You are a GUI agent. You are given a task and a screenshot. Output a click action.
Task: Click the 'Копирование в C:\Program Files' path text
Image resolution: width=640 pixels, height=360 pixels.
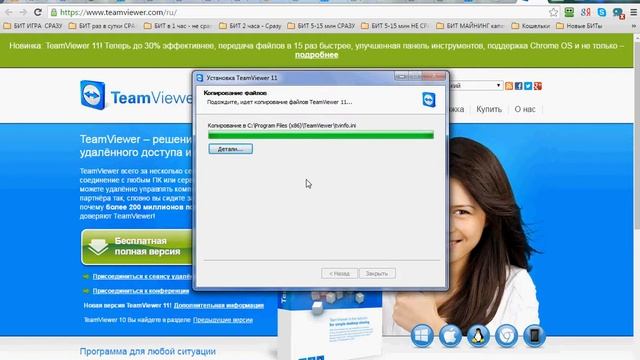pyautogui.click(x=282, y=126)
